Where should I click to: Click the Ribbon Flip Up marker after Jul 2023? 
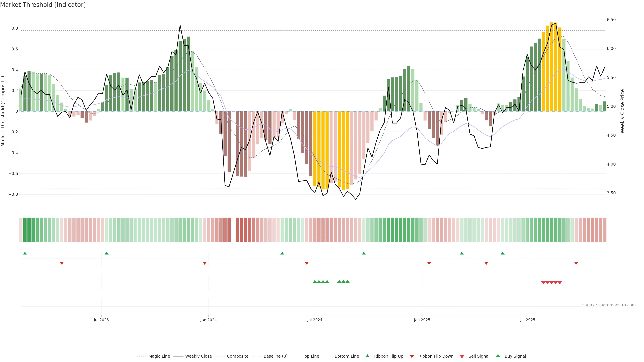(106, 253)
